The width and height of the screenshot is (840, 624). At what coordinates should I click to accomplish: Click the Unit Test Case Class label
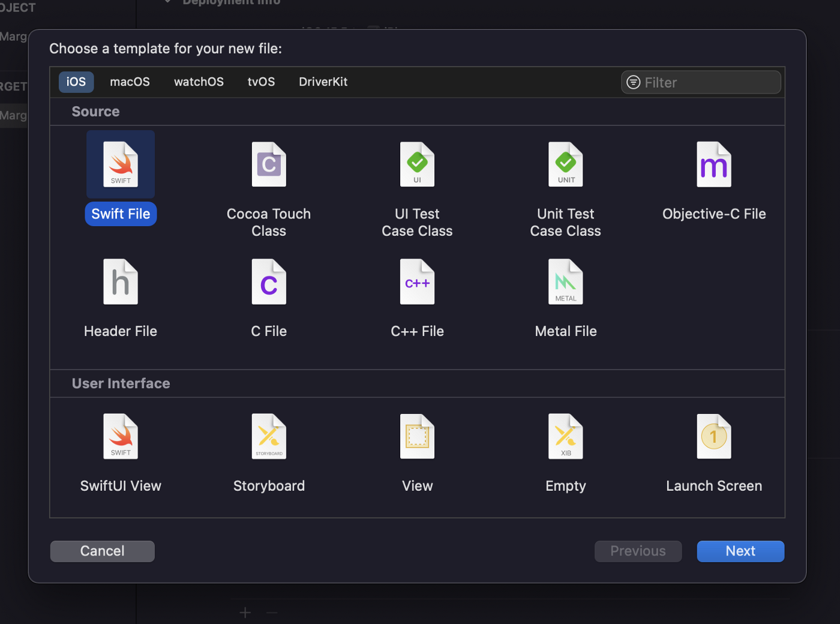point(566,223)
